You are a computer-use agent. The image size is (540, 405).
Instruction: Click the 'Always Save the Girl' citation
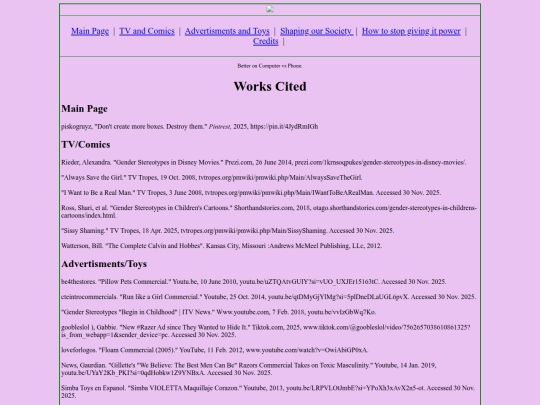point(212,177)
